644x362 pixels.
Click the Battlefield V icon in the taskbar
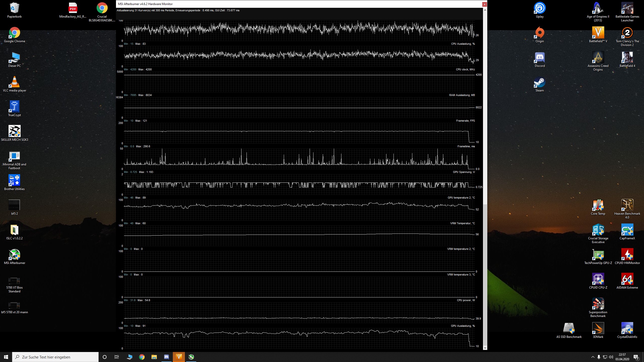pos(179,357)
